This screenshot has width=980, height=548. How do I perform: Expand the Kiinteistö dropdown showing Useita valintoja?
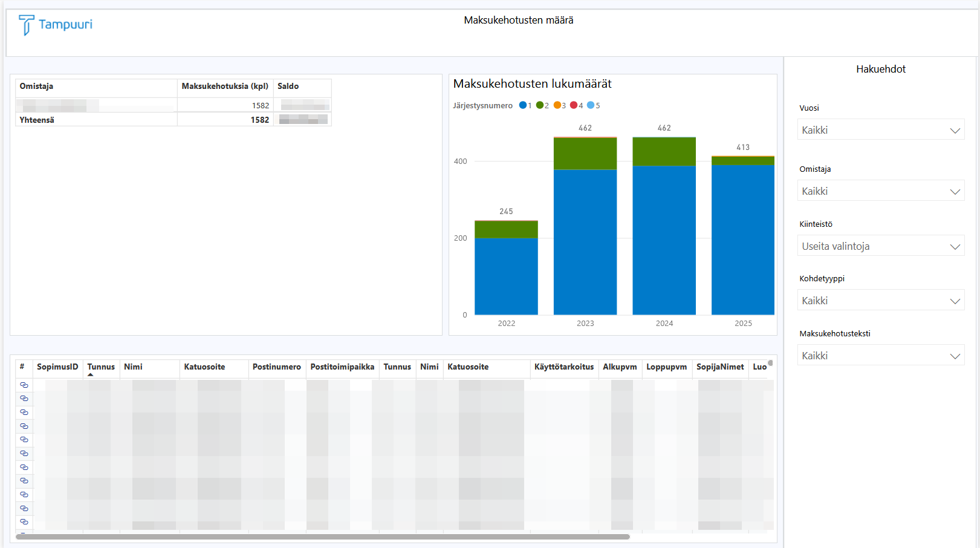[880, 246]
